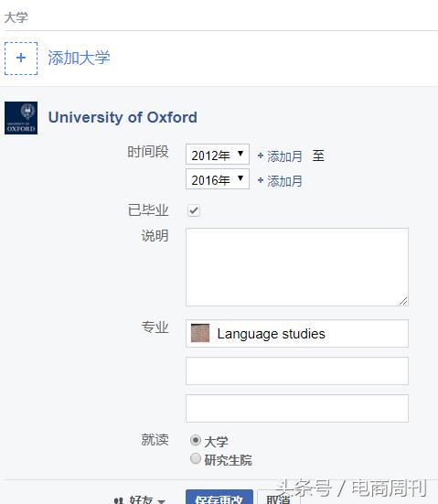Focus the 说明 description text area
This screenshot has height=504, width=438.
pos(297,267)
